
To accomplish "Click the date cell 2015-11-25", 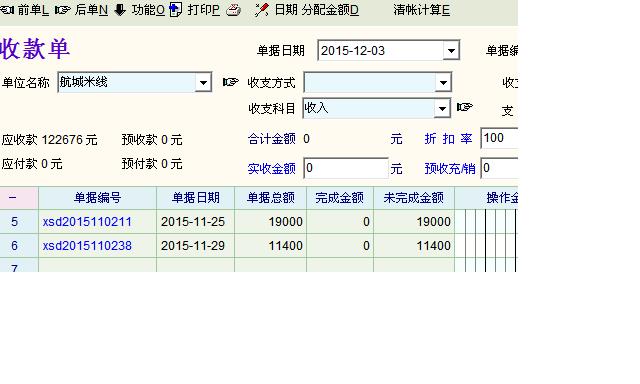I will point(196,222).
